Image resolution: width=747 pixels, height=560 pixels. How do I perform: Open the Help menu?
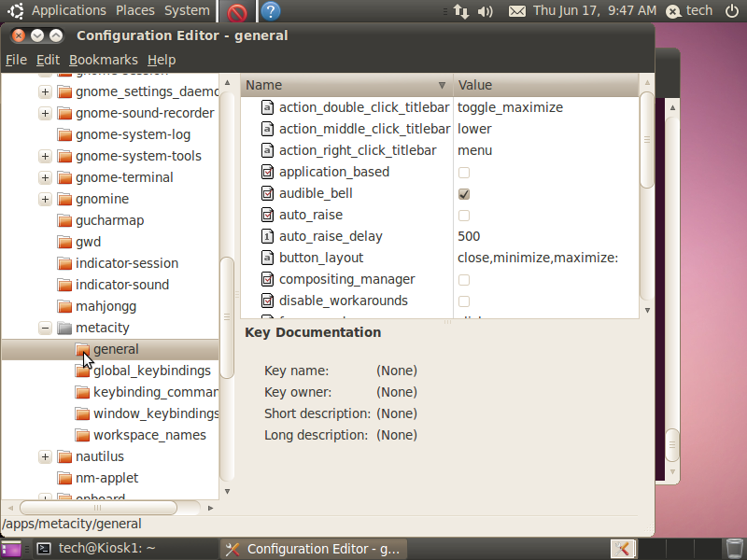click(162, 60)
